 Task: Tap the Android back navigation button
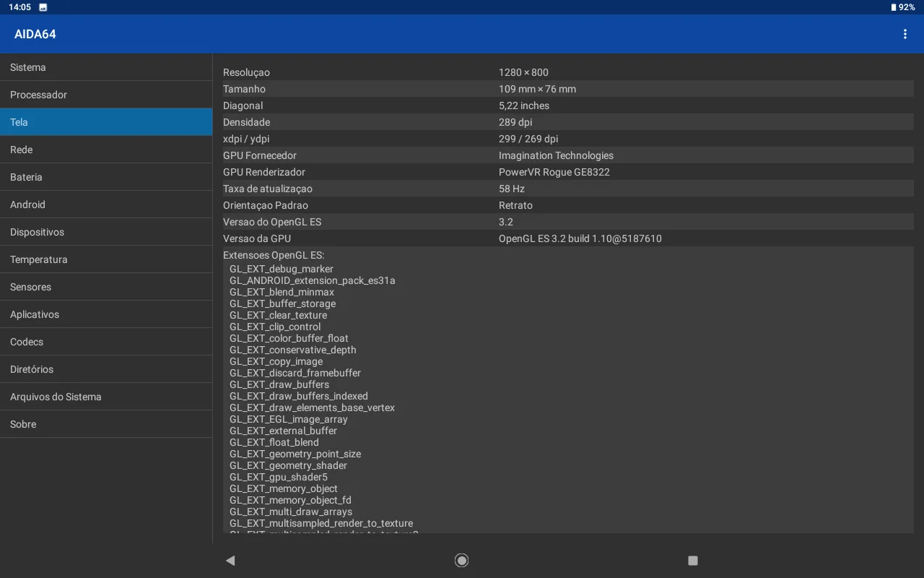tap(230, 560)
